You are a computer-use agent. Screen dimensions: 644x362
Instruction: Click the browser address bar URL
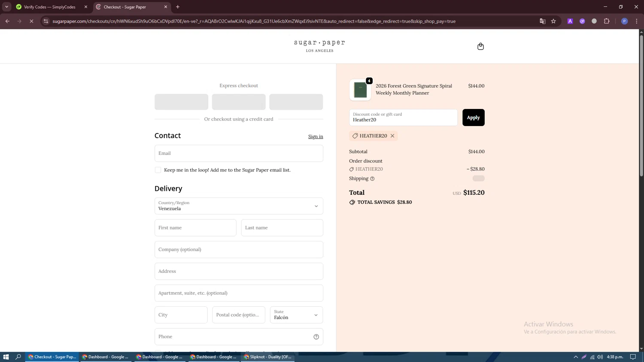(254, 21)
